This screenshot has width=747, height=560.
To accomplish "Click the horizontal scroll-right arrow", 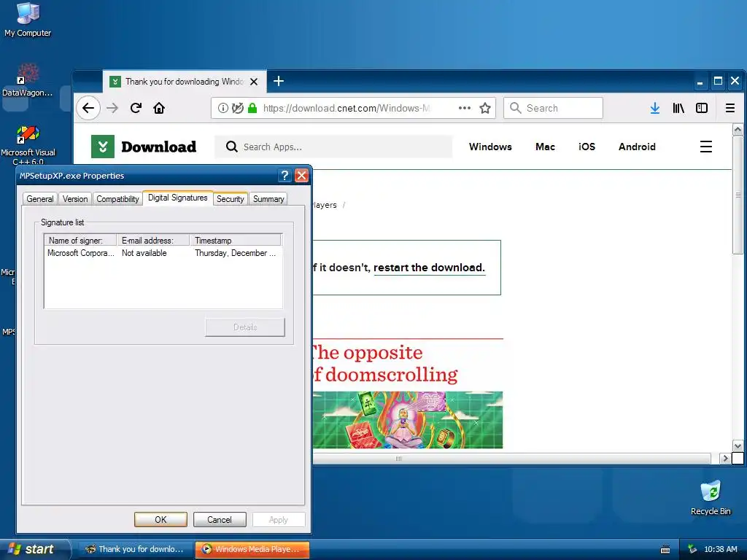I will [x=725, y=459].
